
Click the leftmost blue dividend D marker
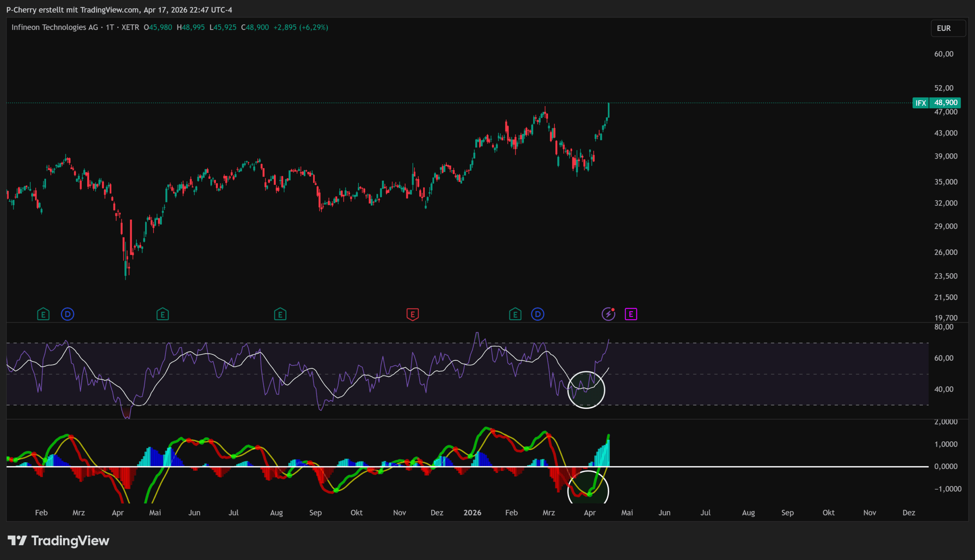point(68,314)
